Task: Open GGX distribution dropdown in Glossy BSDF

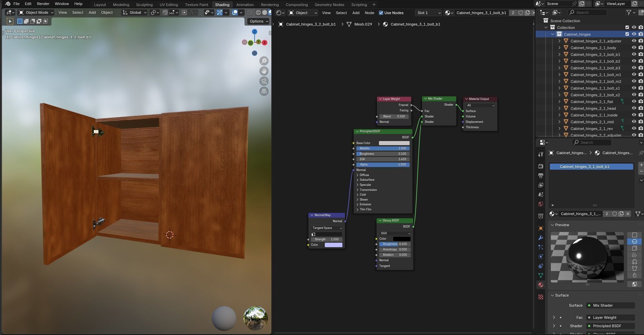Action: 395,233
